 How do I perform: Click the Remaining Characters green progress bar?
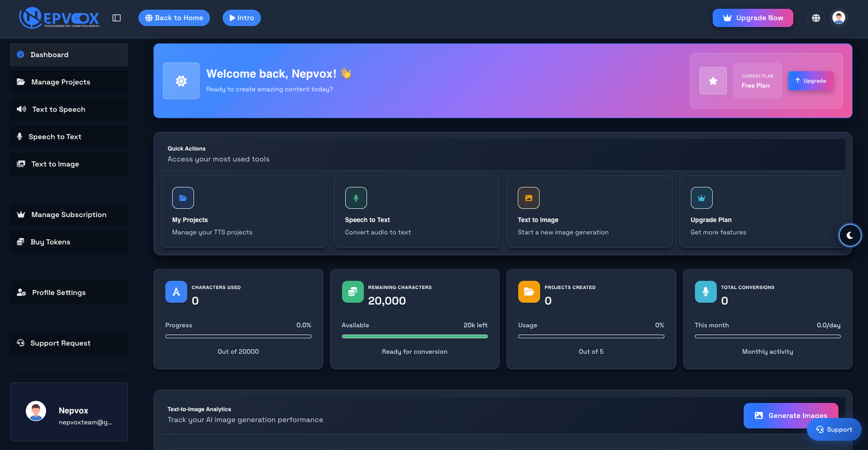click(414, 337)
